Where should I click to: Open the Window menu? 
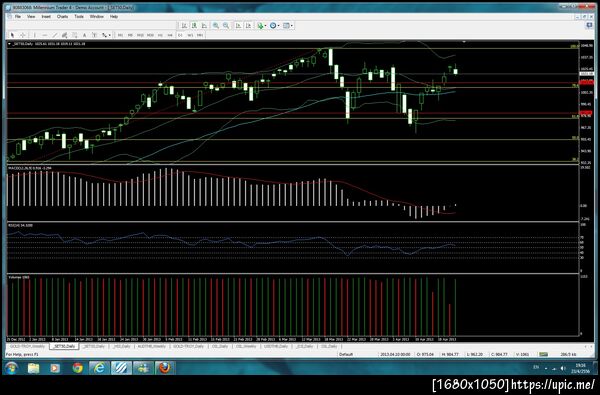pyautogui.click(x=96, y=17)
